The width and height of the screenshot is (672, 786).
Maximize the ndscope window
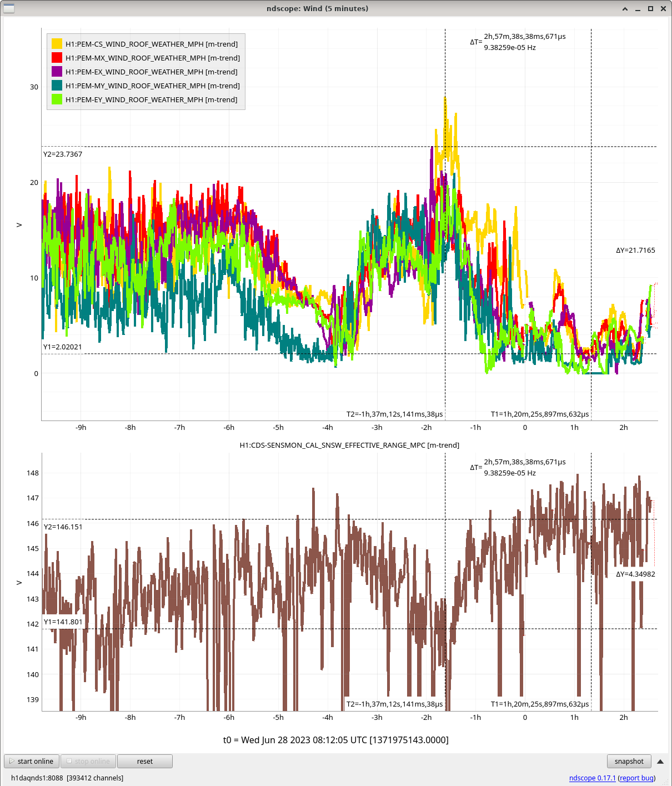[650, 9]
